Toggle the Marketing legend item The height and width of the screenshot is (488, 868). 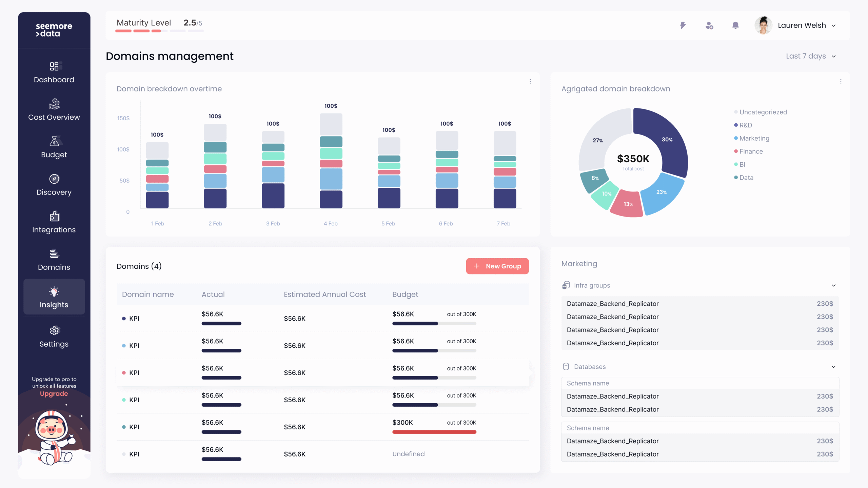coord(754,138)
